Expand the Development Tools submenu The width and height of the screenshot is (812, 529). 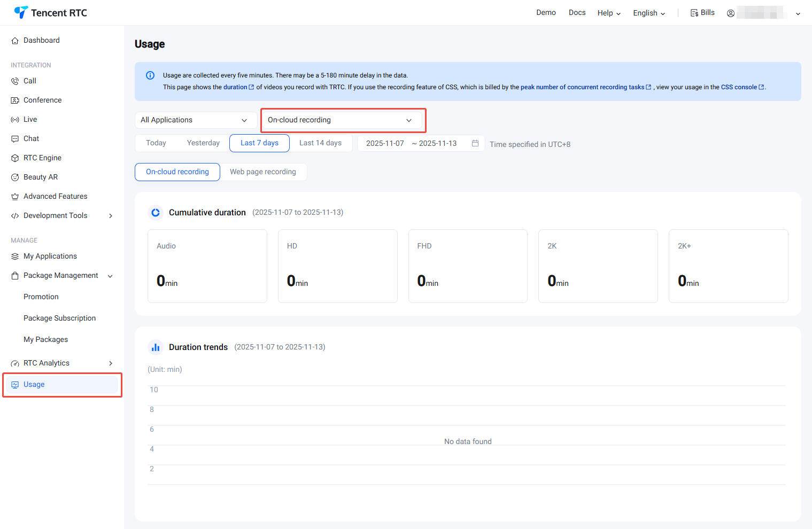click(111, 216)
